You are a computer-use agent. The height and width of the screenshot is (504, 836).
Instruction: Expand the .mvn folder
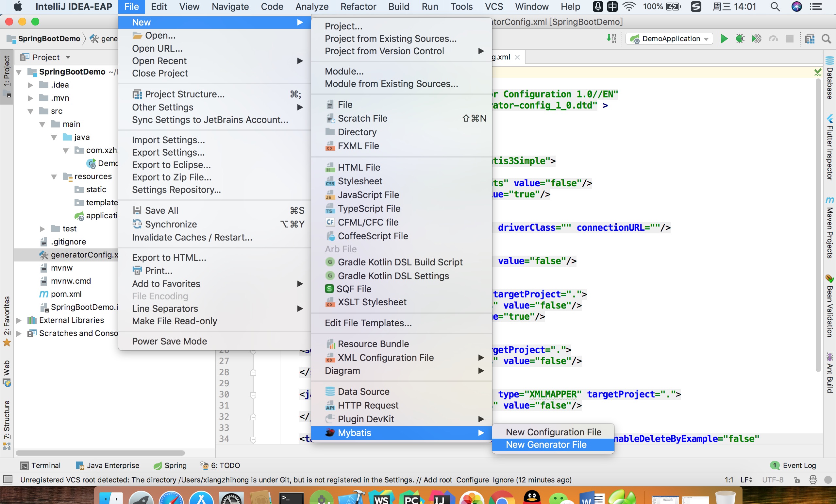click(x=30, y=98)
